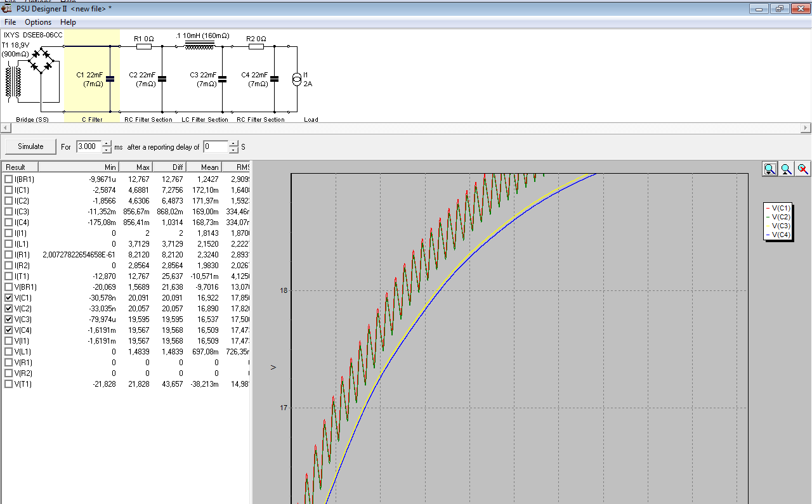Select the C2 capacitor symbol
812x504 pixels.
[162, 79]
